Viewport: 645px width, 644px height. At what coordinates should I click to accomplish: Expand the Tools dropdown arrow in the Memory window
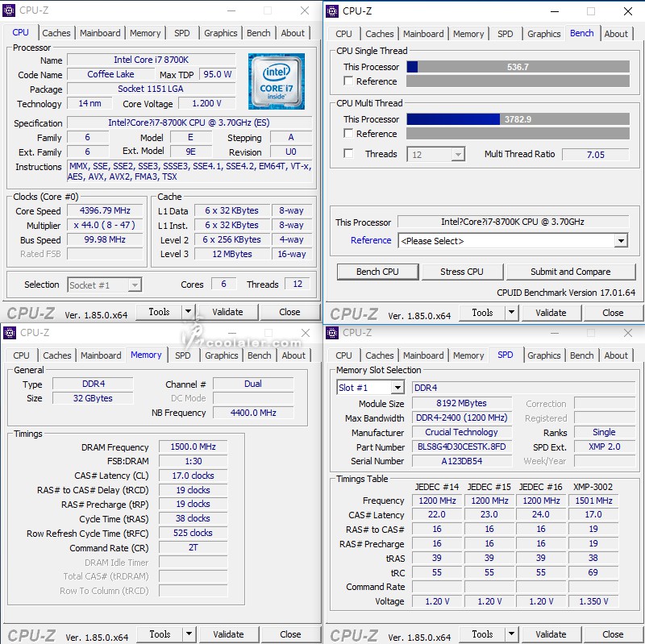(189, 634)
